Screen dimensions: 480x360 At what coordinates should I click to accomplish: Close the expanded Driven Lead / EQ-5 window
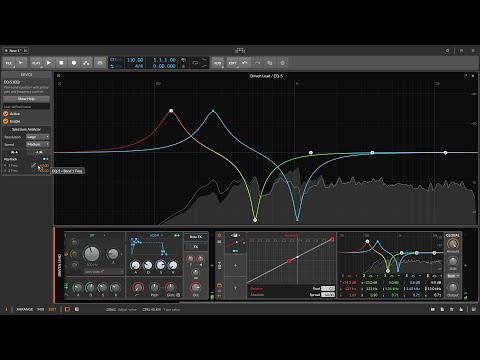coord(473,76)
